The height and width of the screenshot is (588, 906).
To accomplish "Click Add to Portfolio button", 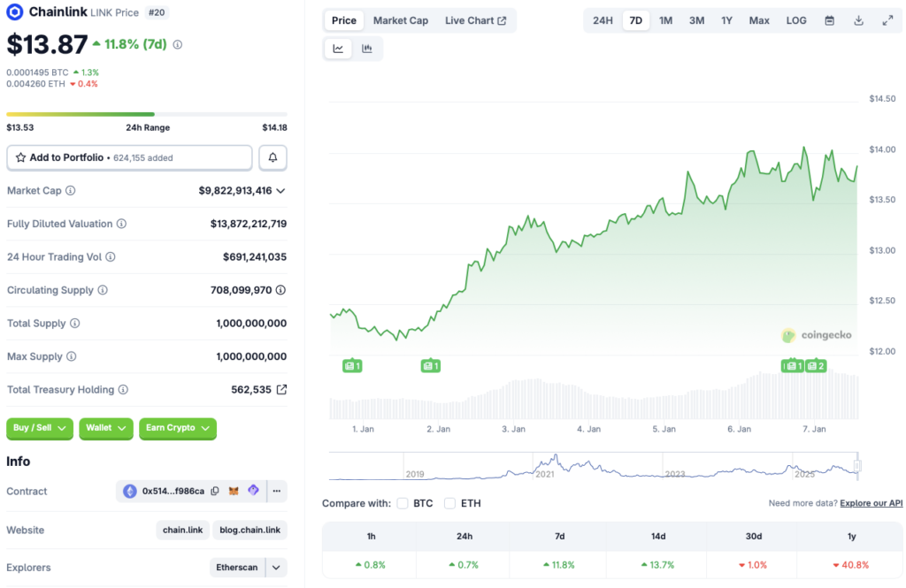I will (129, 157).
